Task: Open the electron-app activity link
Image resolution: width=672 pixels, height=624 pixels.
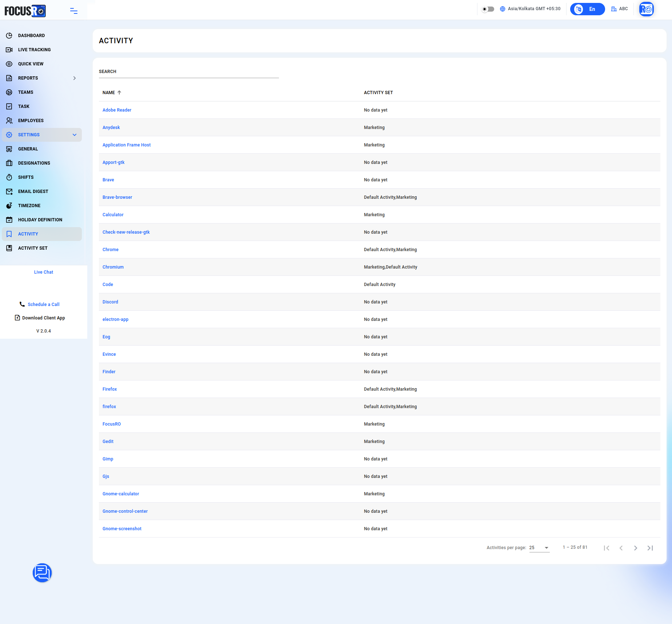Action: tap(116, 319)
